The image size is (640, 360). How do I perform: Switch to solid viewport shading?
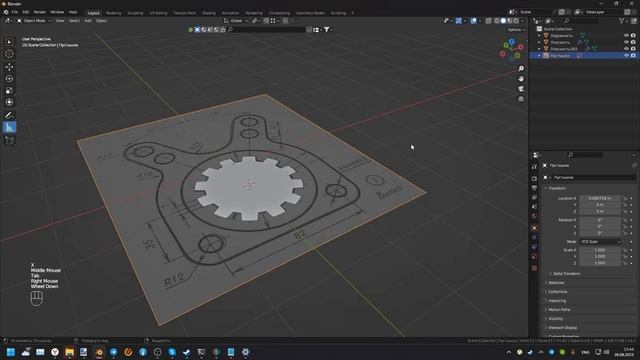click(x=503, y=20)
